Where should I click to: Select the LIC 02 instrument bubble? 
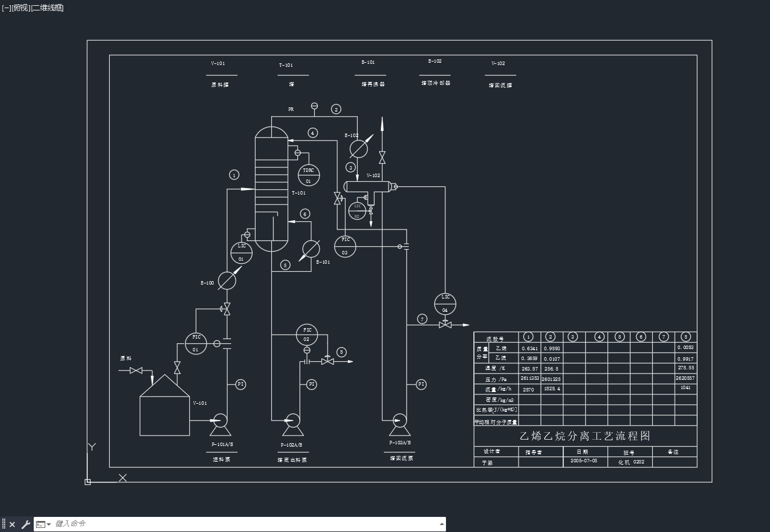tap(357, 211)
